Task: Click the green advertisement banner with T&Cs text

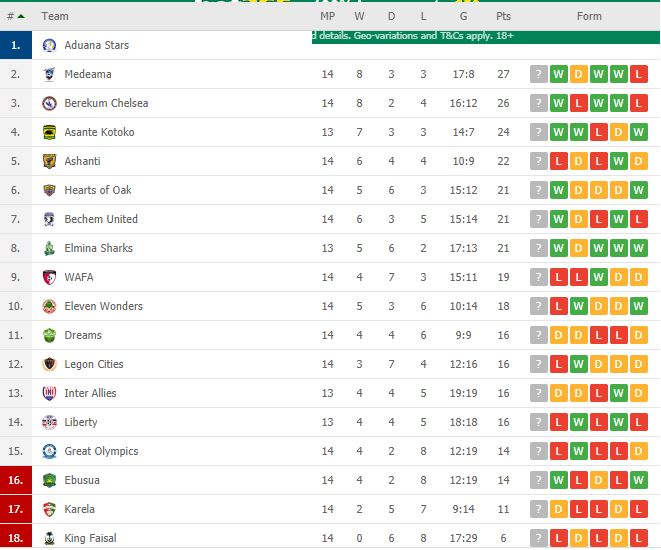Action: pyautogui.click(x=486, y=37)
